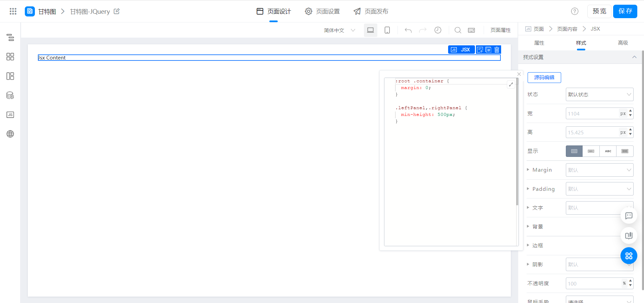
Task: Open the floating documentation book icon
Action: tap(629, 235)
